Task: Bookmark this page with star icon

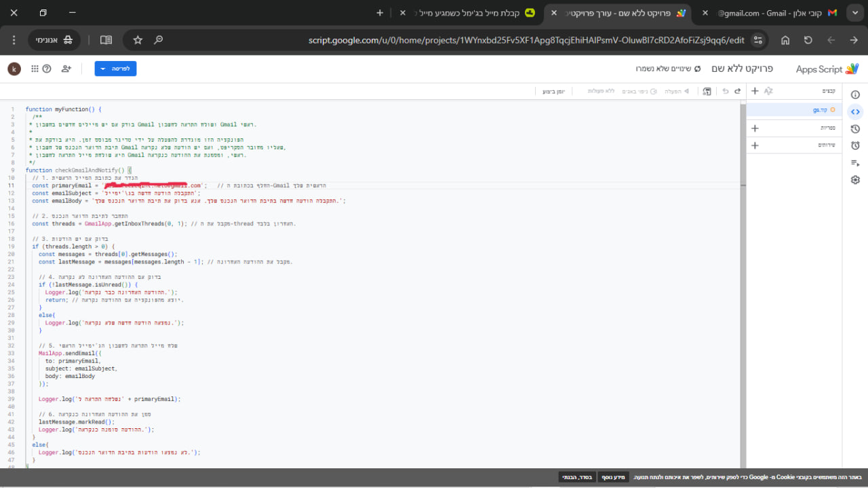Action: pyautogui.click(x=138, y=40)
